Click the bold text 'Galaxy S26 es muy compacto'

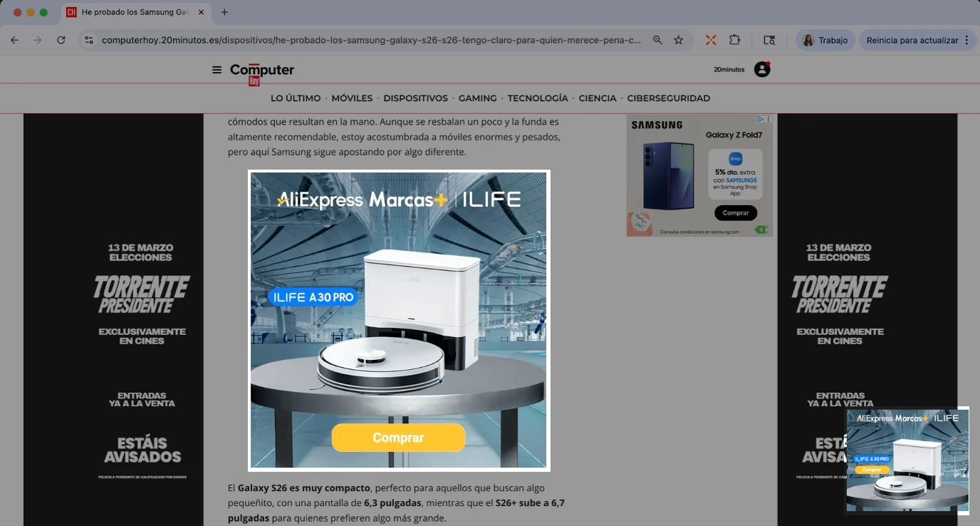point(304,488)
